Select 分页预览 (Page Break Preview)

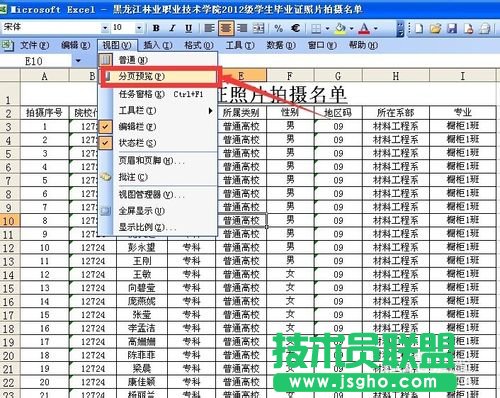[159, 77]
